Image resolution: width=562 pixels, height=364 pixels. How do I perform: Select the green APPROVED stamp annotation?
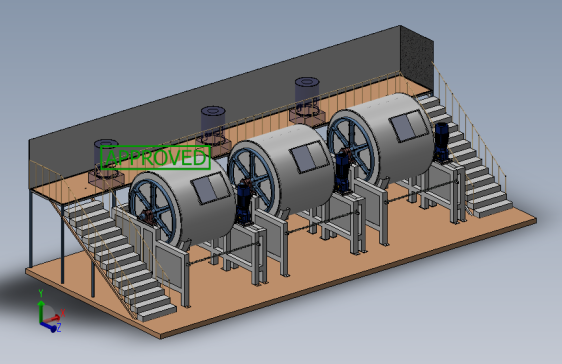pyautogui.click(x=155, y=157)
